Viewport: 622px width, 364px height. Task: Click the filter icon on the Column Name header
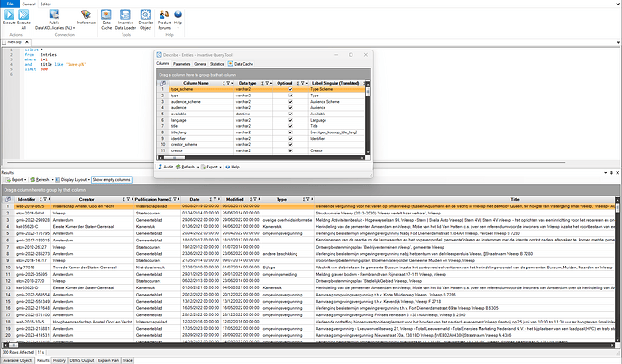coord(228,83)
